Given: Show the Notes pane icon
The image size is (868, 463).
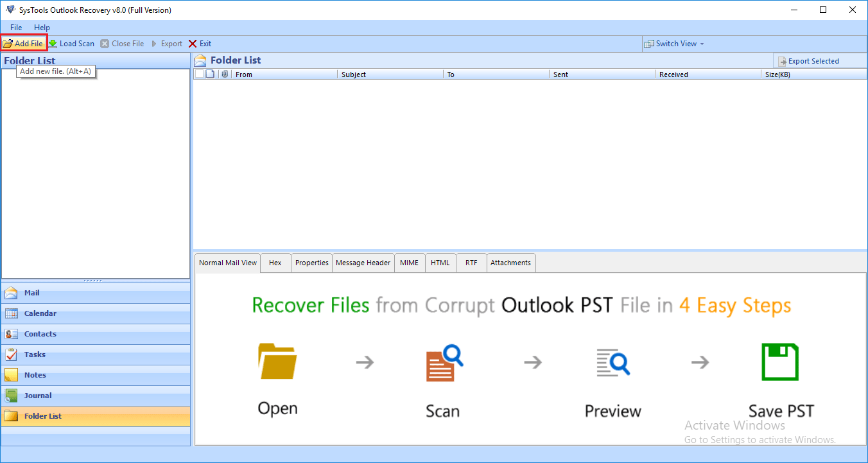Looking at the screenshot, I should click(x=11, y=376).
